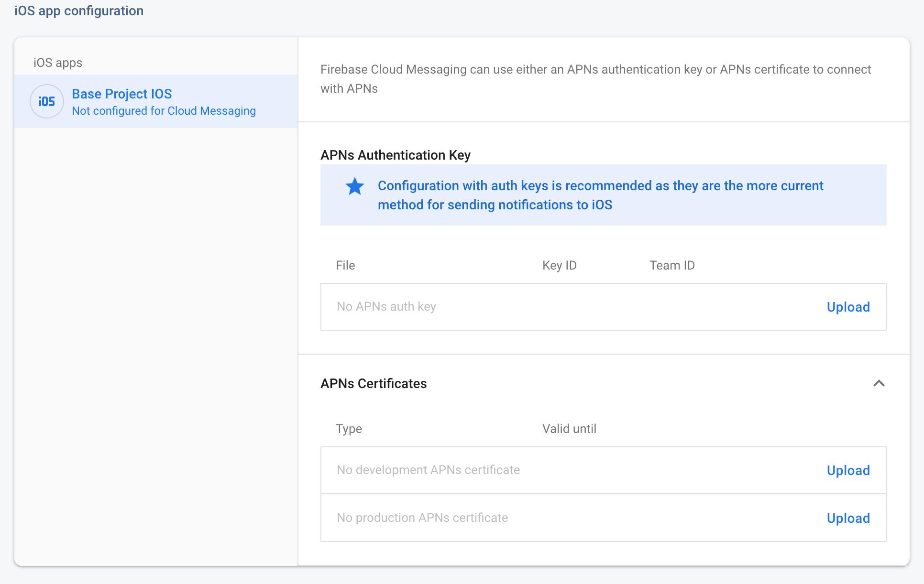Upload a development APNs certificate
Viewport: 924px width, 584px height.
[x=848, y=470]
